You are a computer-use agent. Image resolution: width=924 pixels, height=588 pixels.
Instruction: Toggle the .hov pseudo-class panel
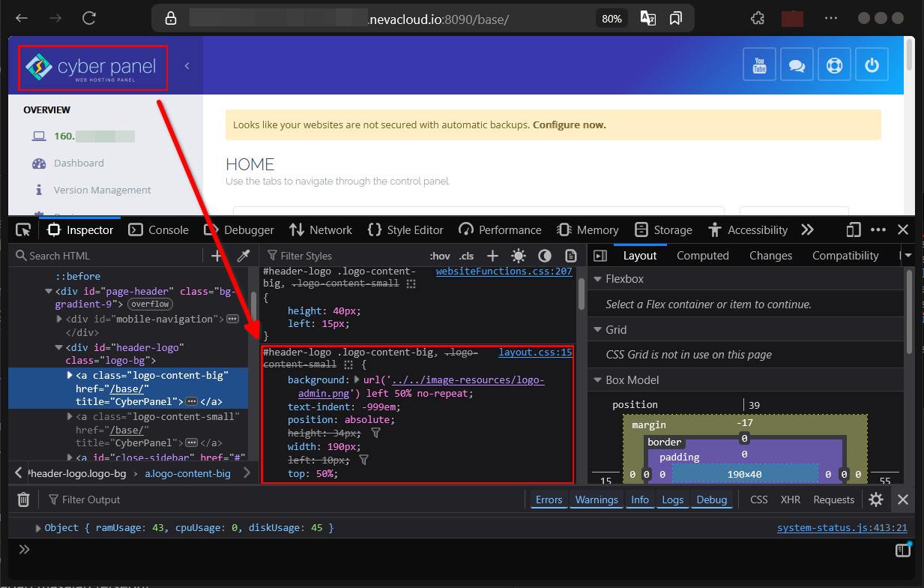point(439,256)
